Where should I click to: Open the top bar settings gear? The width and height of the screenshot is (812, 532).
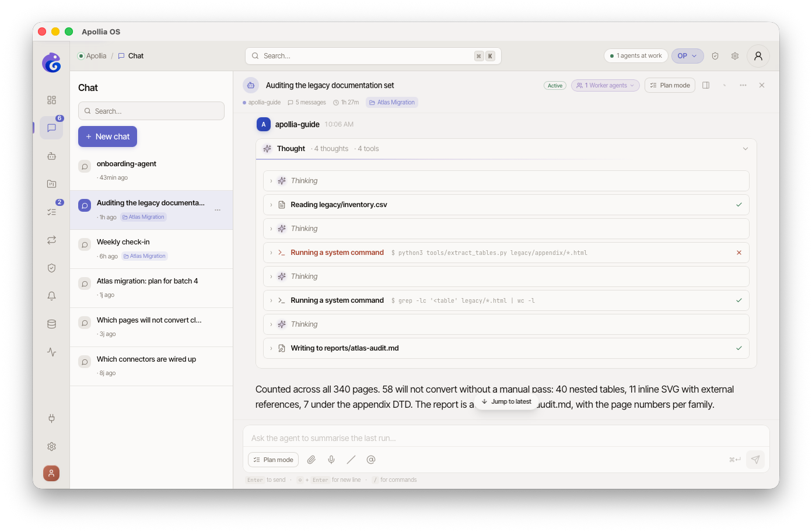click(735, 56)
